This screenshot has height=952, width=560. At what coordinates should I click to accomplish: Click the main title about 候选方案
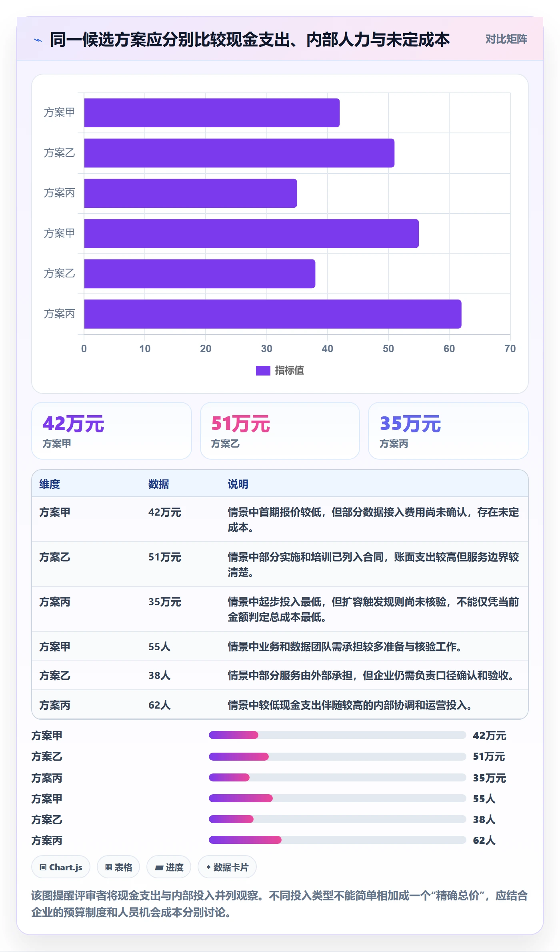tap(250, 40)
